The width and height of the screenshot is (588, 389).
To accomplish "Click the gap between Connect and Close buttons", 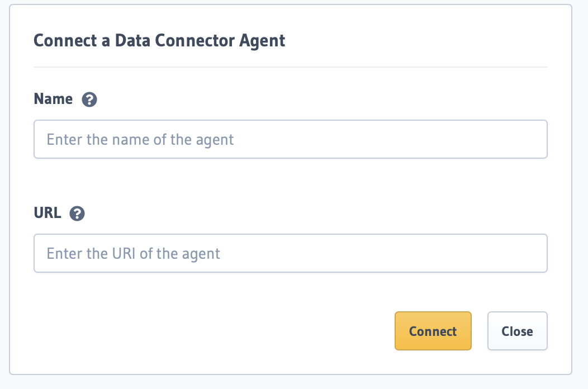I will point(479,331).
